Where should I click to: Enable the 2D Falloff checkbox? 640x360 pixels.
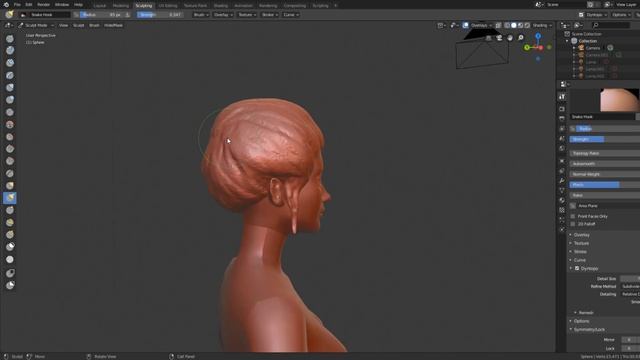[573, 224]
